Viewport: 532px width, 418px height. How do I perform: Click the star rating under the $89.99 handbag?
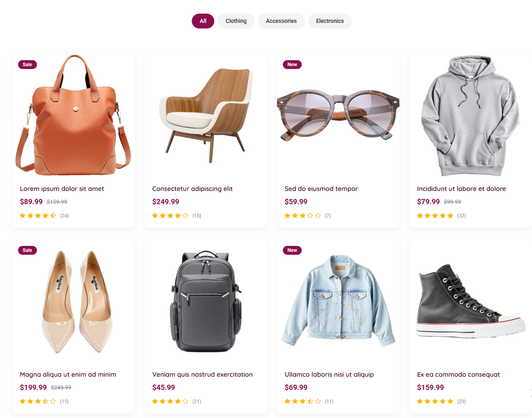coord(38,216)
